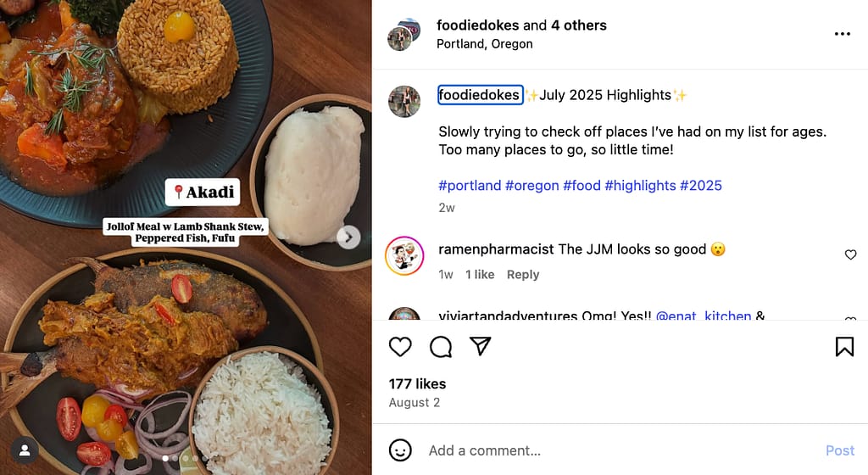The image size is (868, 475).
Task: Click the comment speech bubble icon
Action: tap(441, 347)
